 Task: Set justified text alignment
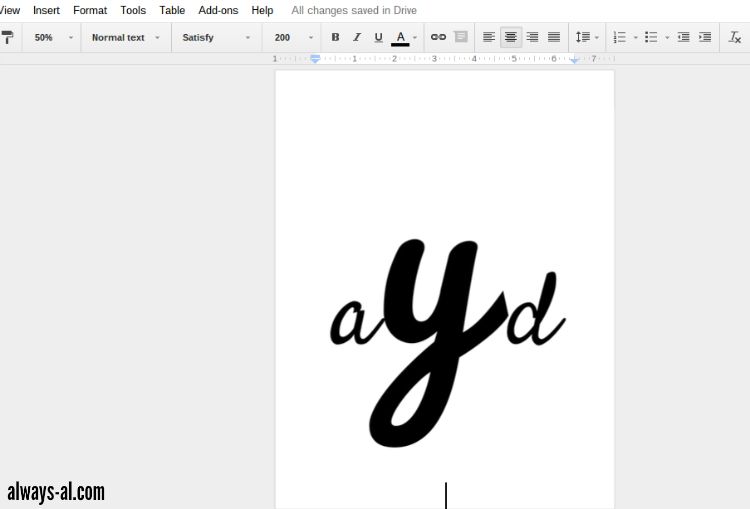pos(554,37)
